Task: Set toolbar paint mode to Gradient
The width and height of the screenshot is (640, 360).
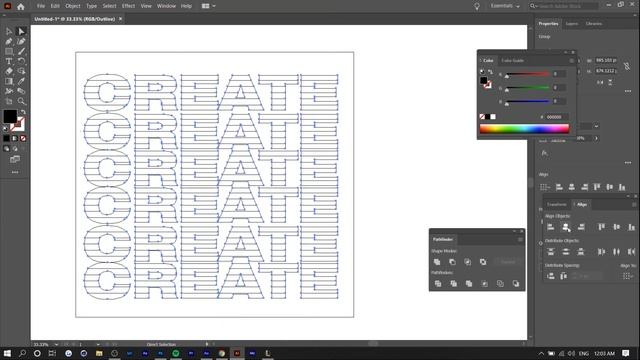Action: [x=15, y=138]
